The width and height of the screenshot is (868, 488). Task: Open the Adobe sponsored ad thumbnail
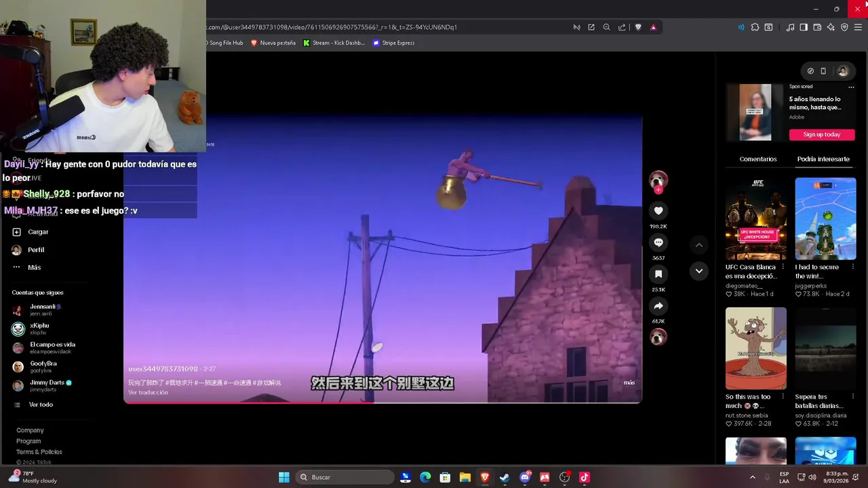point(755,113)
